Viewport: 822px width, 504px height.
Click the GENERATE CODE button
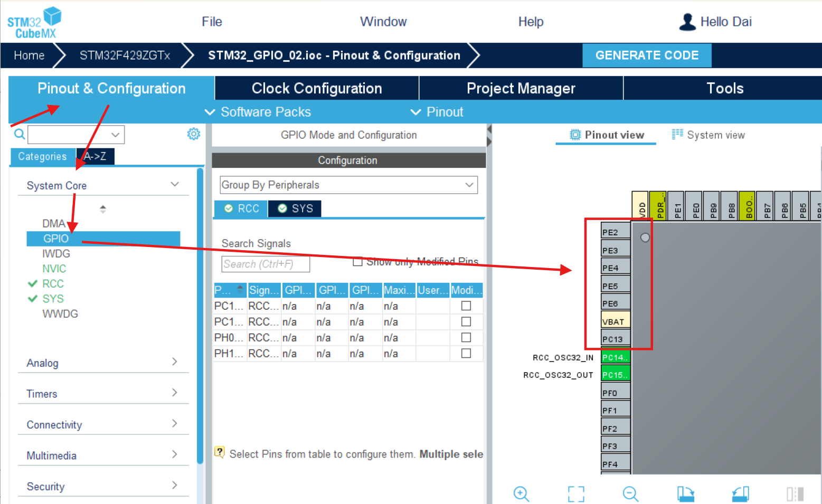(647, 55)
